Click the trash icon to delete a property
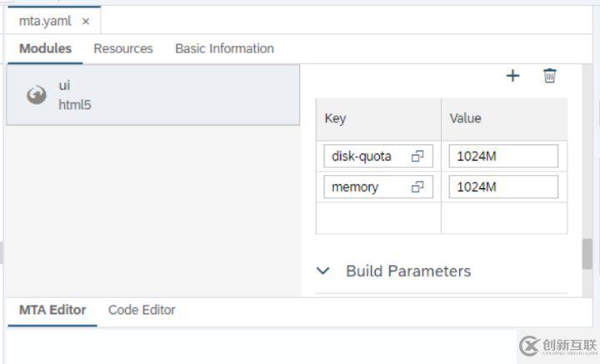 pos(549,76)
